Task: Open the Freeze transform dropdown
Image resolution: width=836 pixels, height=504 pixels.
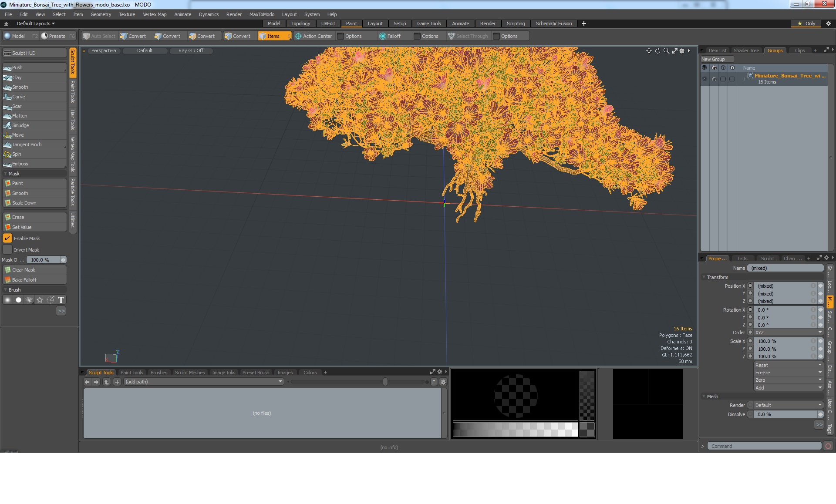Action: (x=788, y=373)
